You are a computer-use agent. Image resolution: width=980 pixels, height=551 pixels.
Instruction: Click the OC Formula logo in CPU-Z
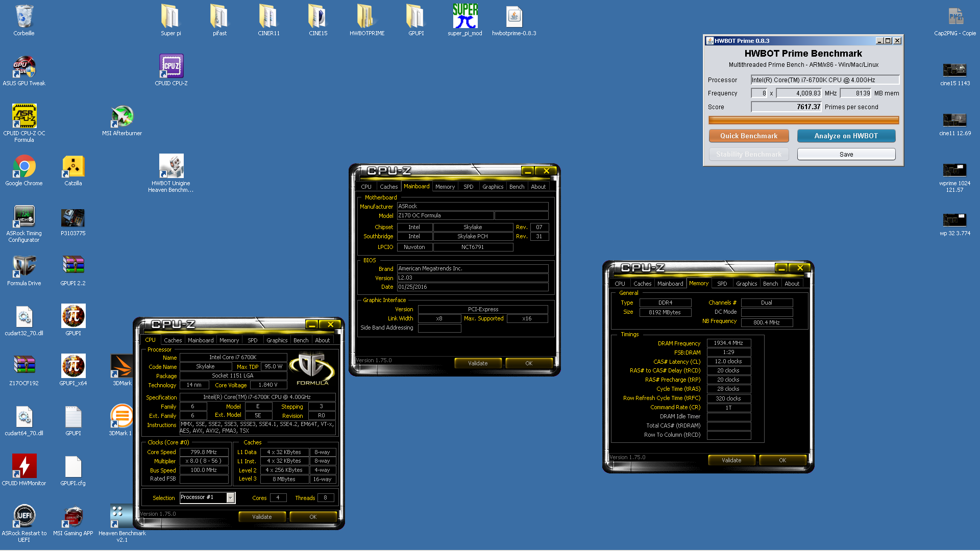(x=312, y=368)
